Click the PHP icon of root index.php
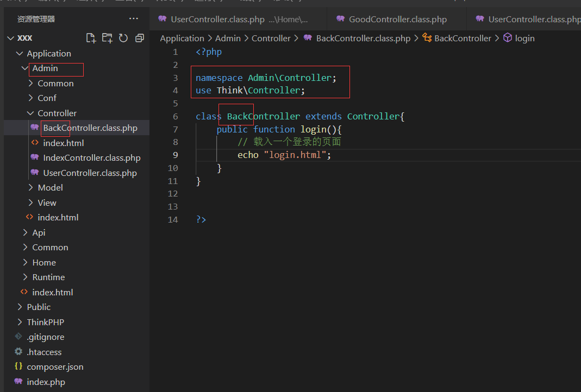This screenshot has width=581, height=392. click(x=18, y=382)
